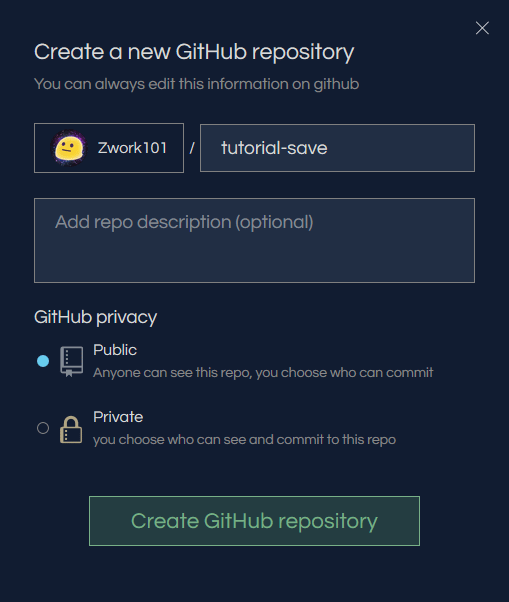Click the slash separator between owner and repo
Viewport: 509px width, 602px height.
click(192, 148)
